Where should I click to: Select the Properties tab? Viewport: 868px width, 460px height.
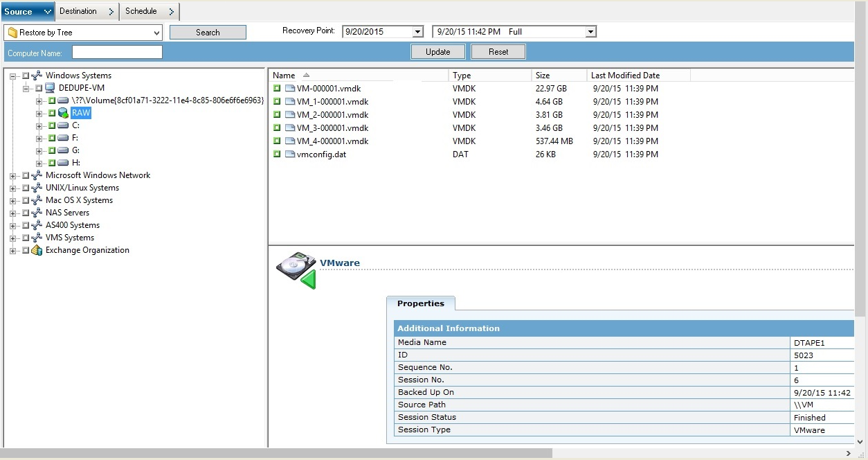tap(421, 303)
